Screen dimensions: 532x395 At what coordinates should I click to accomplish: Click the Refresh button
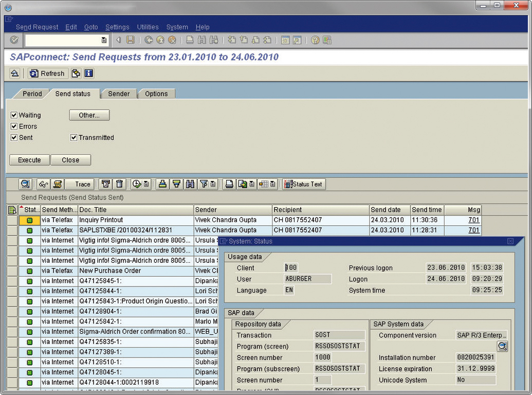click(x=48, y=74)
